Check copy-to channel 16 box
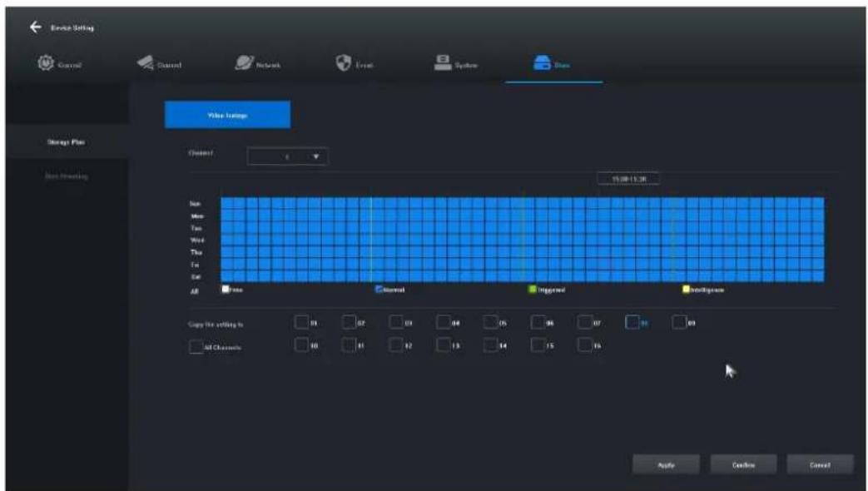868x491 pixels. pos(584,345)
